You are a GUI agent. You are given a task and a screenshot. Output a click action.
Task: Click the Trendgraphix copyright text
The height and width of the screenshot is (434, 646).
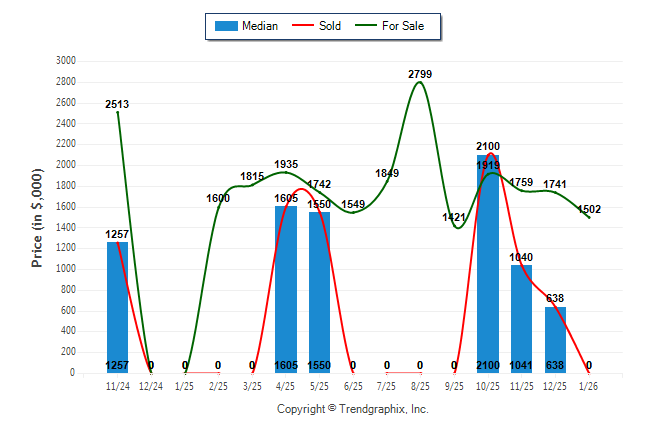pos(352,409)
